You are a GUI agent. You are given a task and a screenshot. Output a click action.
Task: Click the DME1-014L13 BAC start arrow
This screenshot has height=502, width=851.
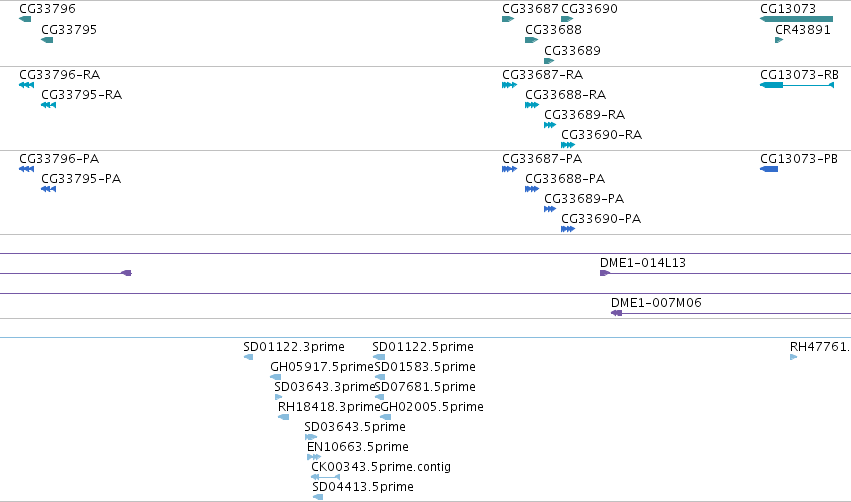605,273
